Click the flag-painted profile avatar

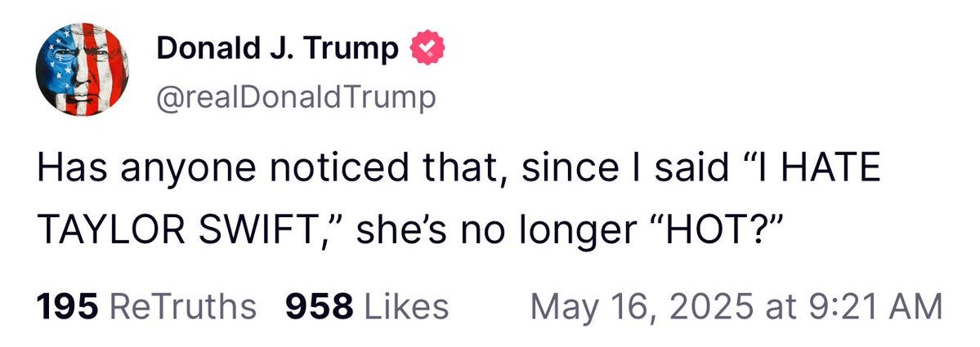click(81, 70)
